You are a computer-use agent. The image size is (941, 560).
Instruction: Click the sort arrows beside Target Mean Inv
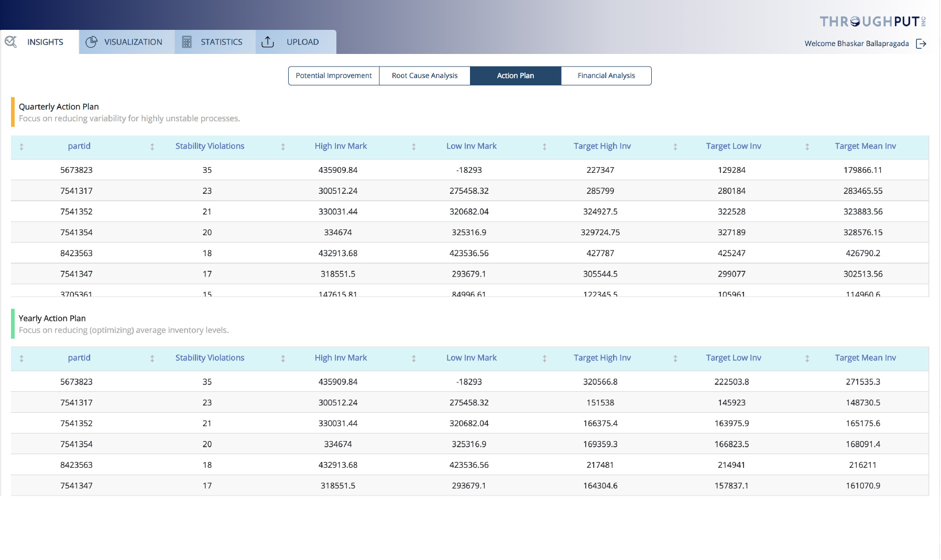click(807, 147)
